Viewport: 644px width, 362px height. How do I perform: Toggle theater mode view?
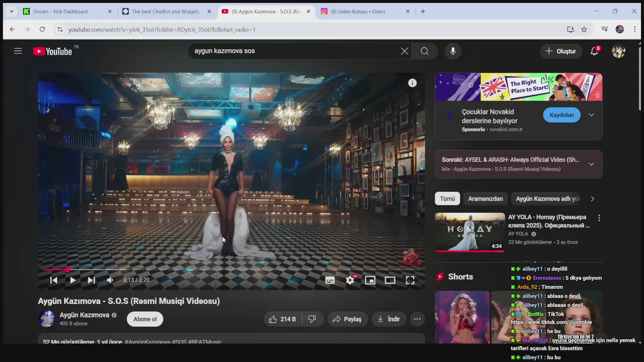tap(390, 280)
